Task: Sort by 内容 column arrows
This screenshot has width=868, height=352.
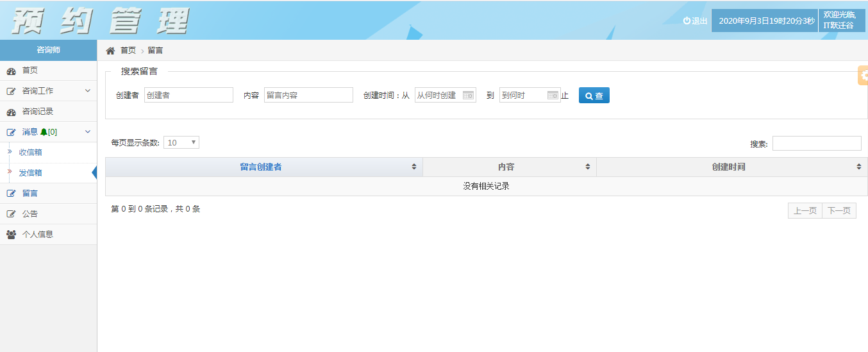Action: [x=588, y=167]
